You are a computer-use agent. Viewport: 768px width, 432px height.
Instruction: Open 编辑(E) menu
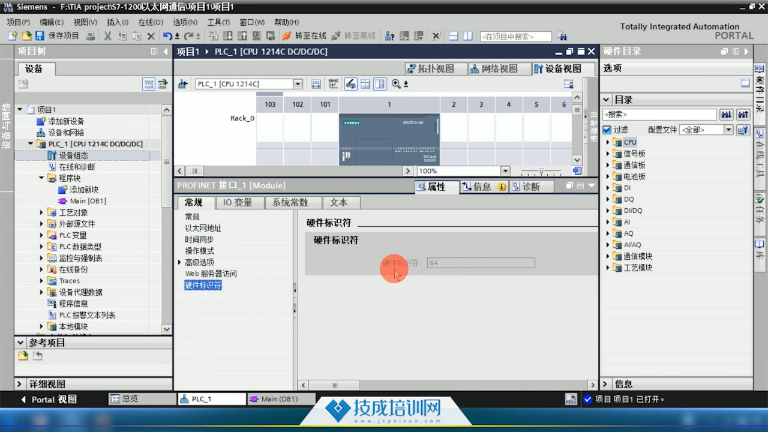coord(51,22)
